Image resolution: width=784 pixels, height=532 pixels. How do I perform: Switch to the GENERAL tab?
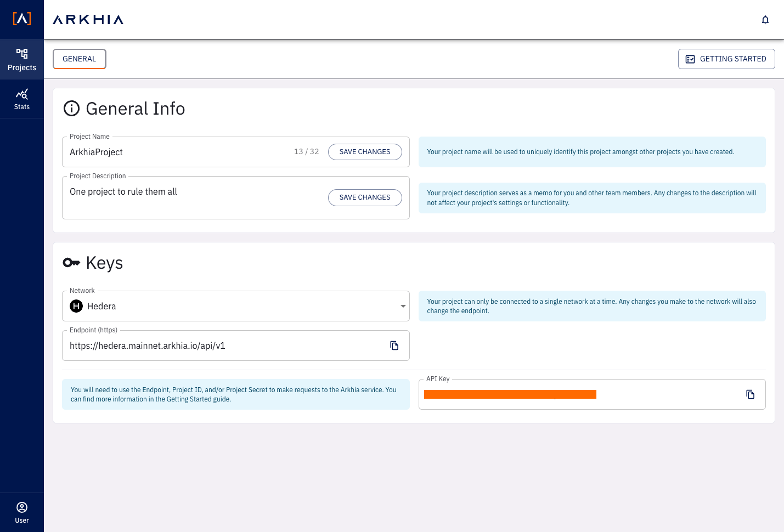[80, 59]
